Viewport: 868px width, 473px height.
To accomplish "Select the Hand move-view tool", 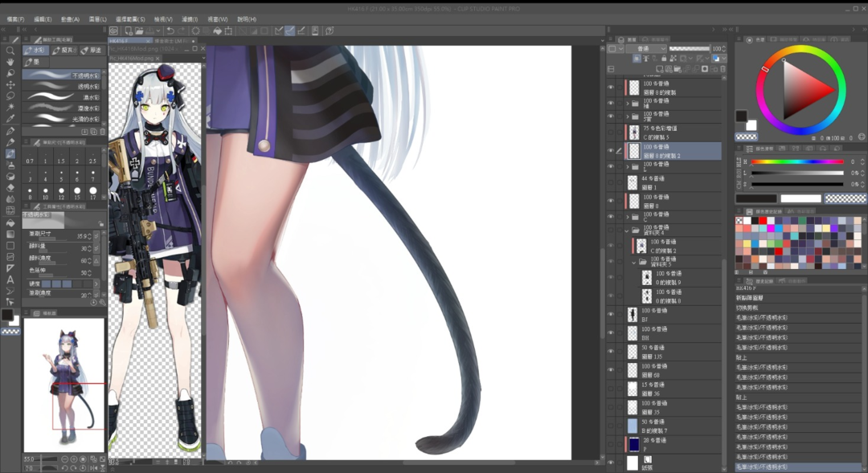I will (x=10, y=61).
